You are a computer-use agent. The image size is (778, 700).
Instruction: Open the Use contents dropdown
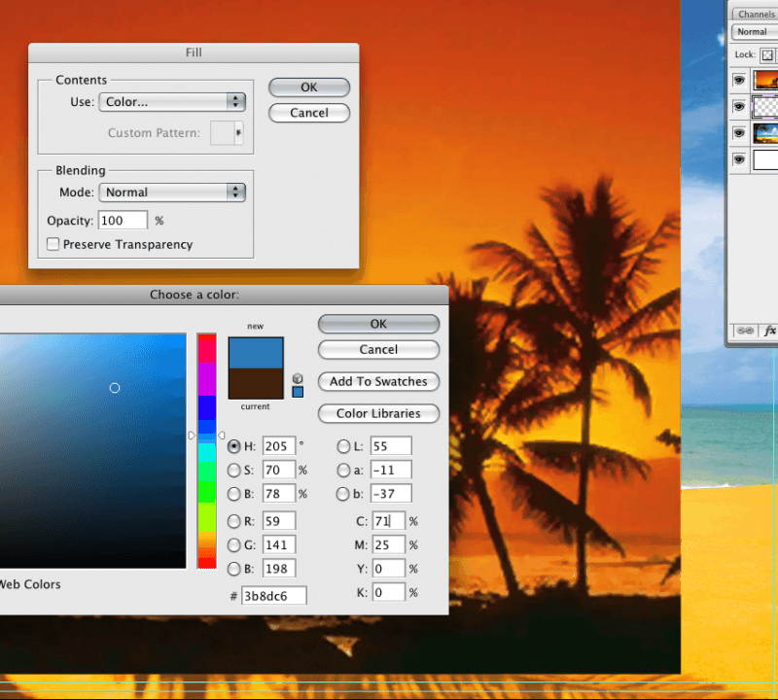172,102
